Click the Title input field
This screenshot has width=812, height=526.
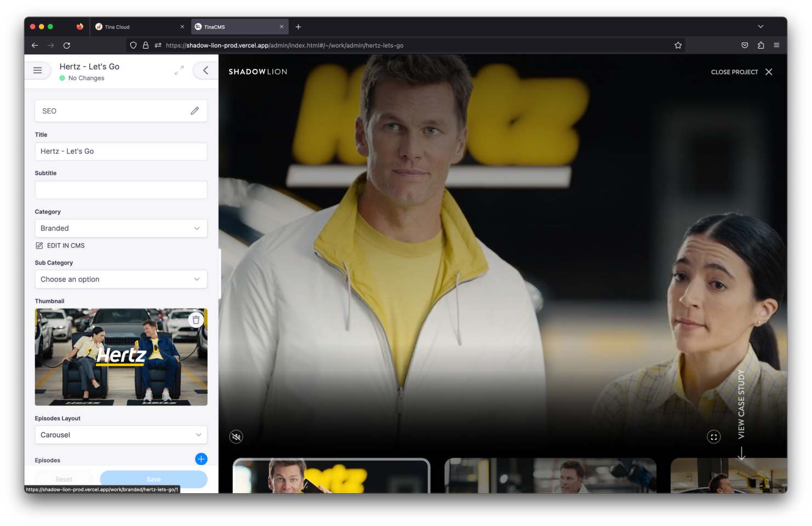coord(121,151)
